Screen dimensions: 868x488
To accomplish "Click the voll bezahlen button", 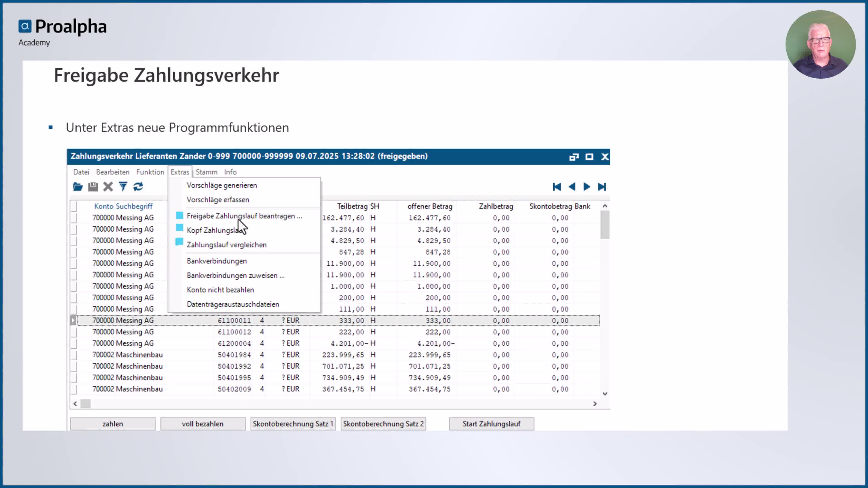I will click(x=203, y=424).
